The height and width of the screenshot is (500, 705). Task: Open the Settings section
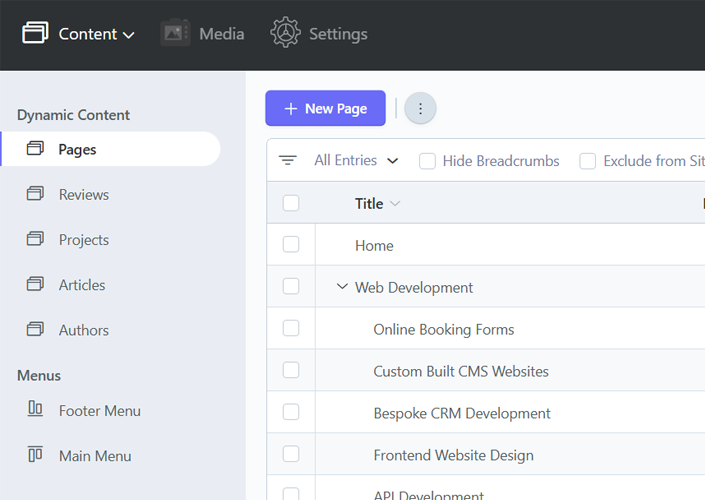tap(319, 33)
